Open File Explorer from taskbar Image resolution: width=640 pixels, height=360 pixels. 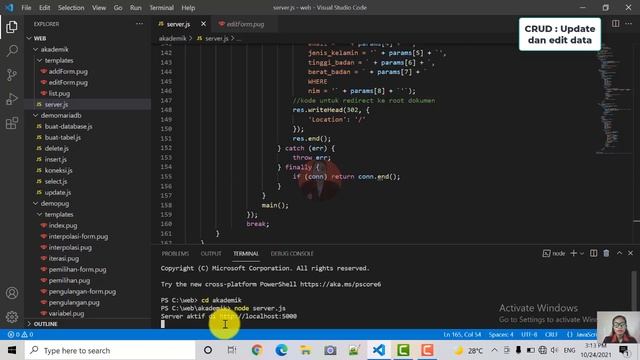pyautogui.click(x=305, y=350)
